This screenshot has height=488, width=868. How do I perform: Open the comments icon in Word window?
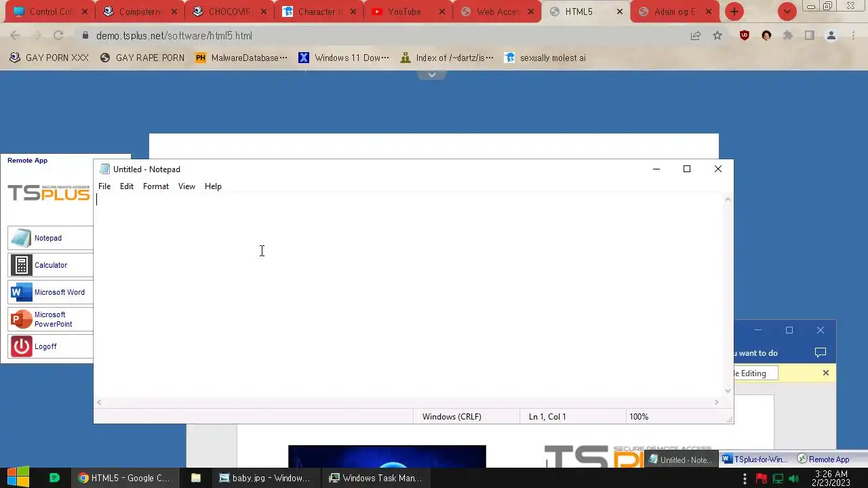pos(821,352)
